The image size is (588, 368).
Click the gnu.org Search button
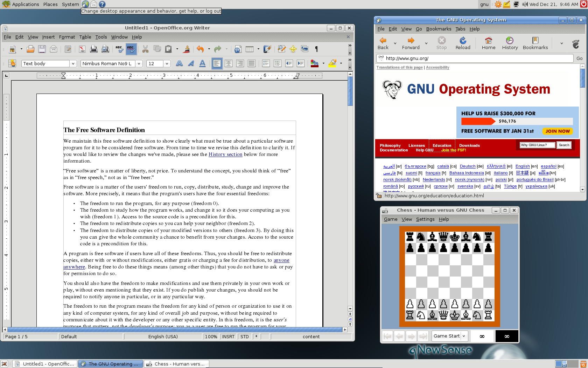564,145
